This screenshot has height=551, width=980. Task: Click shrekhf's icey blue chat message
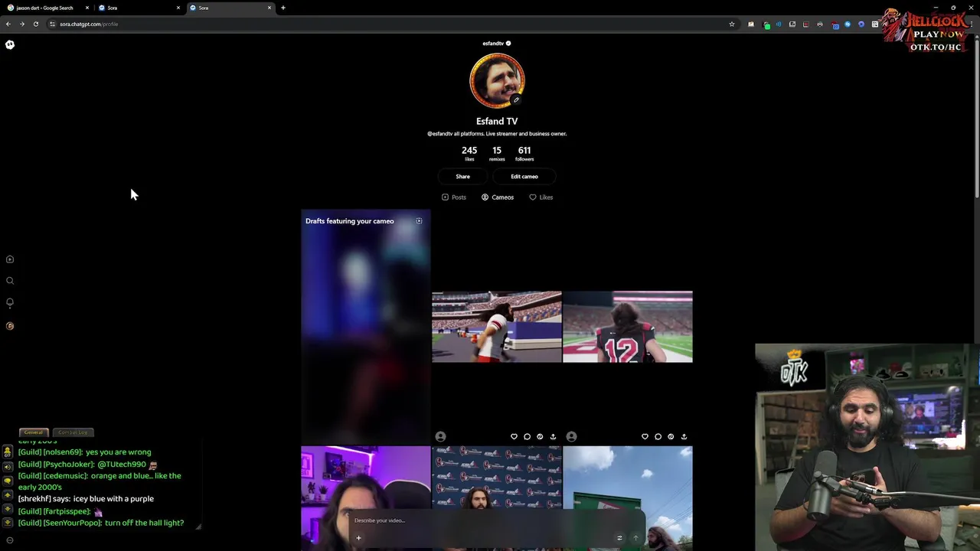[86, 499]
